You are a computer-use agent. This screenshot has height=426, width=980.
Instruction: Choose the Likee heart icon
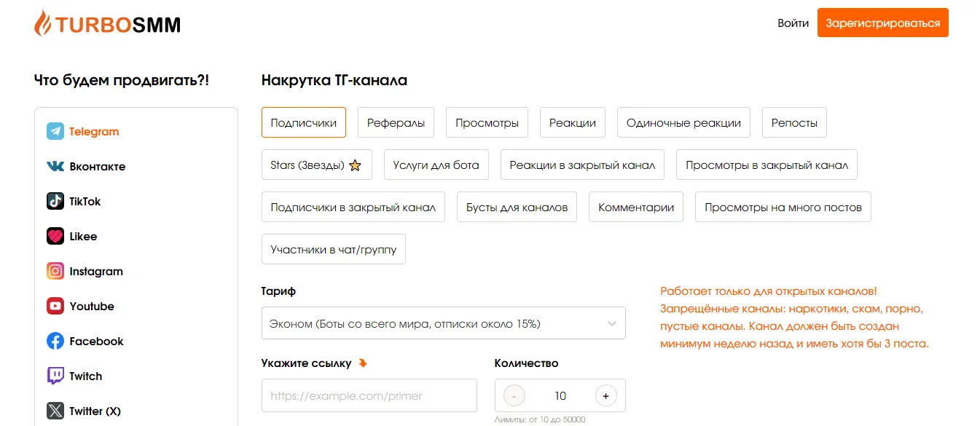click(55, 237)
